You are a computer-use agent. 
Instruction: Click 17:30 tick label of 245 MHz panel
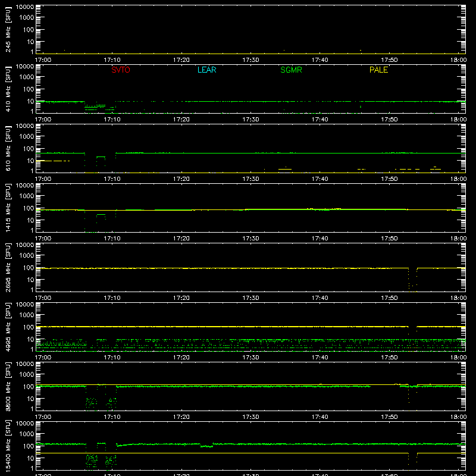[250, 60]
